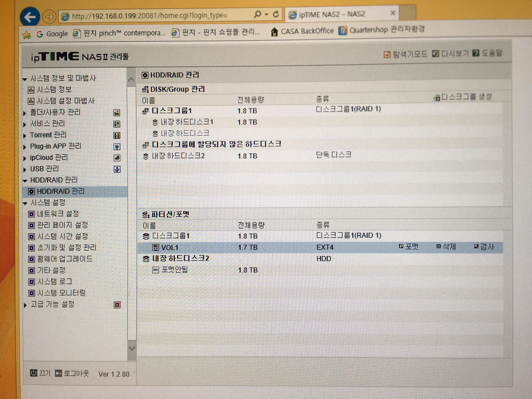Open the Google bookmark
The width and height of the screenshot is (532, 399).
pyautogui.click(x=52, y=34)
